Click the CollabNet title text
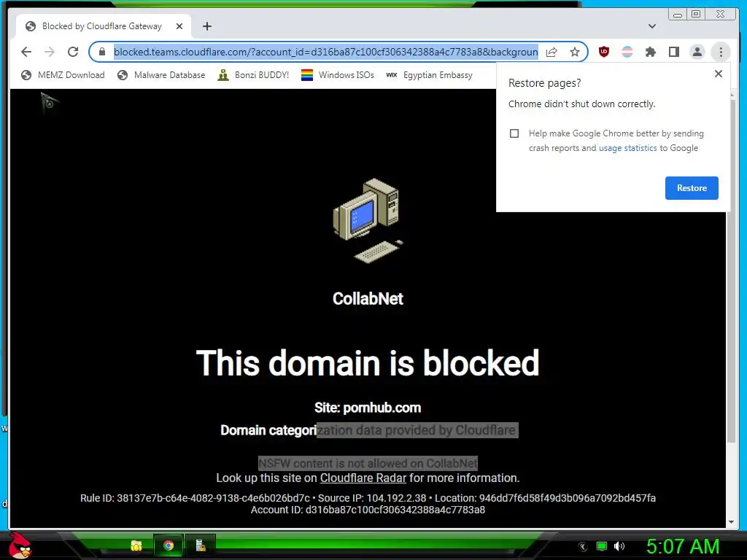 coord(368,298)
